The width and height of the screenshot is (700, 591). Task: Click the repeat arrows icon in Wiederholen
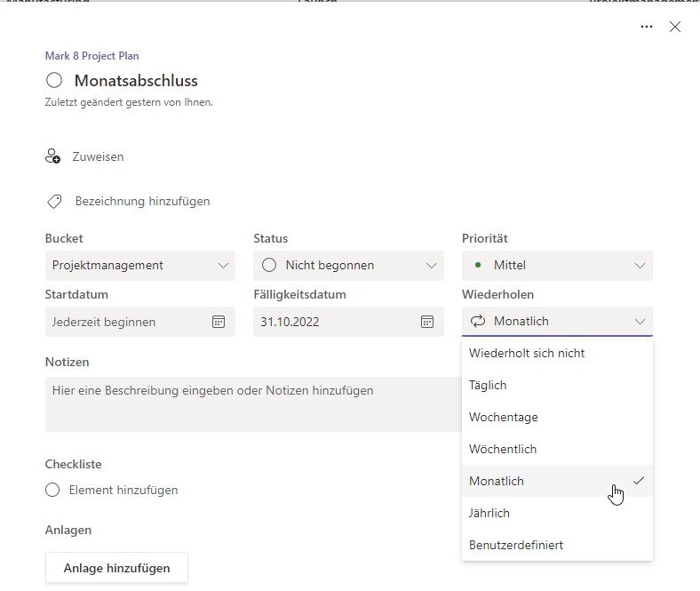click(478, 322)
